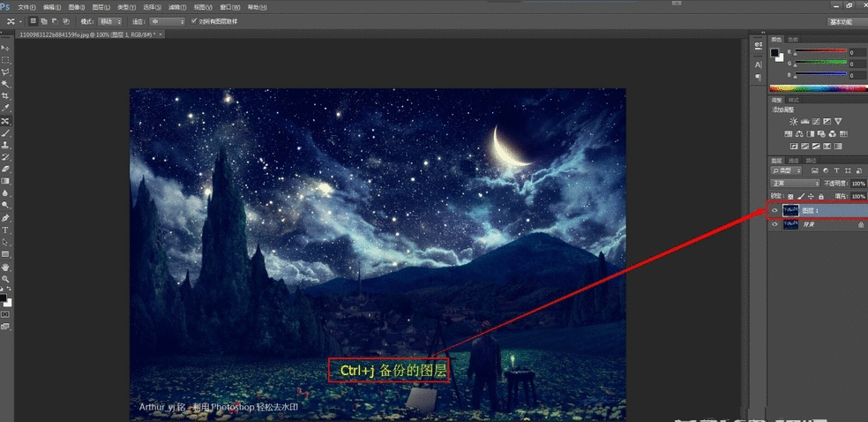Toggle the 对所有图层取样 checkbox
Viewport: 868px width, 422px height.
[194, 20]
